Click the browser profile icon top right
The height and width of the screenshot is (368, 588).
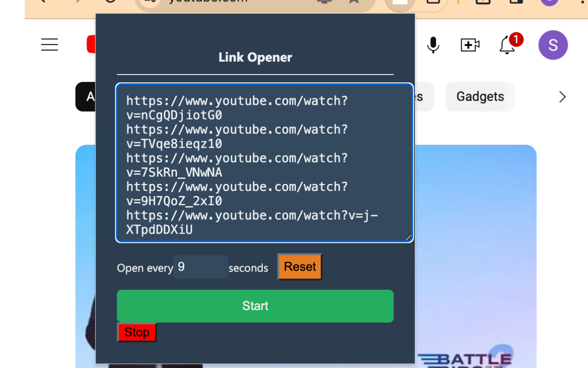pyautogui.click(x=549, y=2)
